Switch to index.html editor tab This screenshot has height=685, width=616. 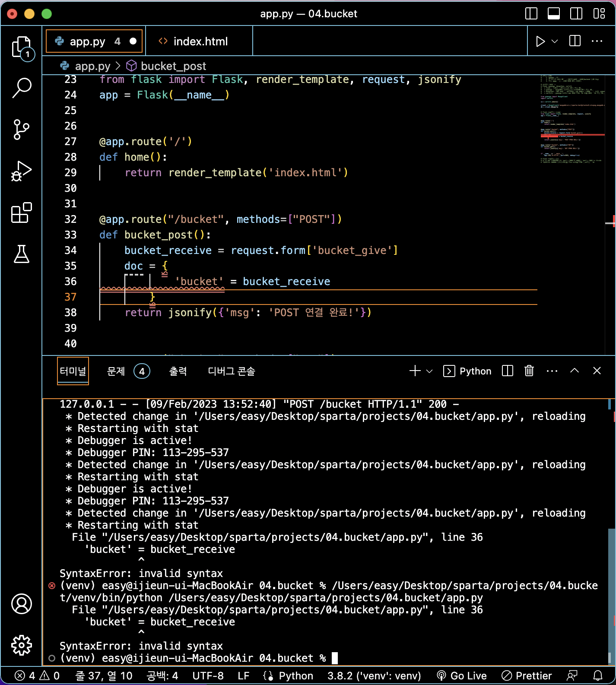tap(200, 41)
